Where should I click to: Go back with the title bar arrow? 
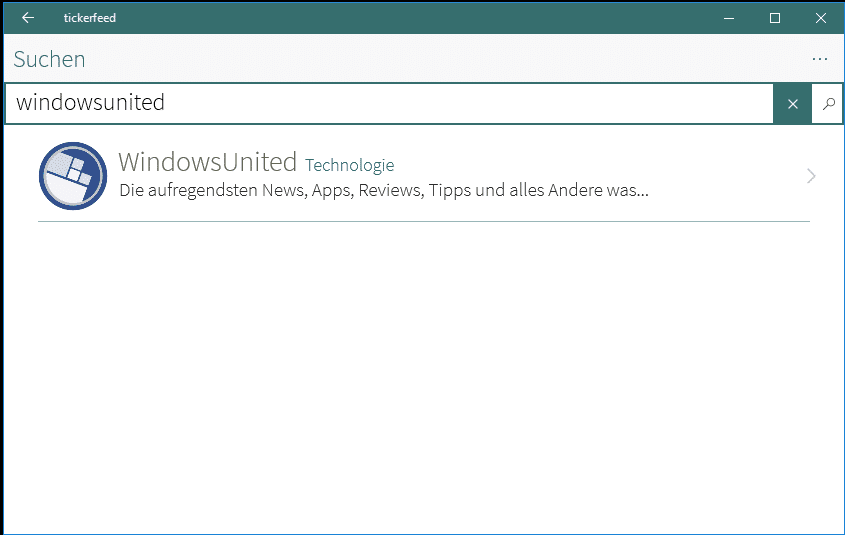coord(28,18)
